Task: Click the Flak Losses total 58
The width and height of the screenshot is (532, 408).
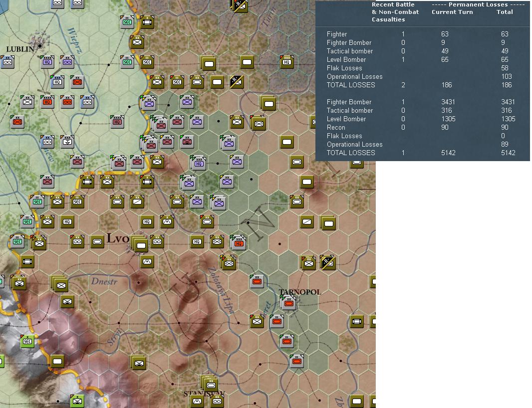Action: [505, 68]
